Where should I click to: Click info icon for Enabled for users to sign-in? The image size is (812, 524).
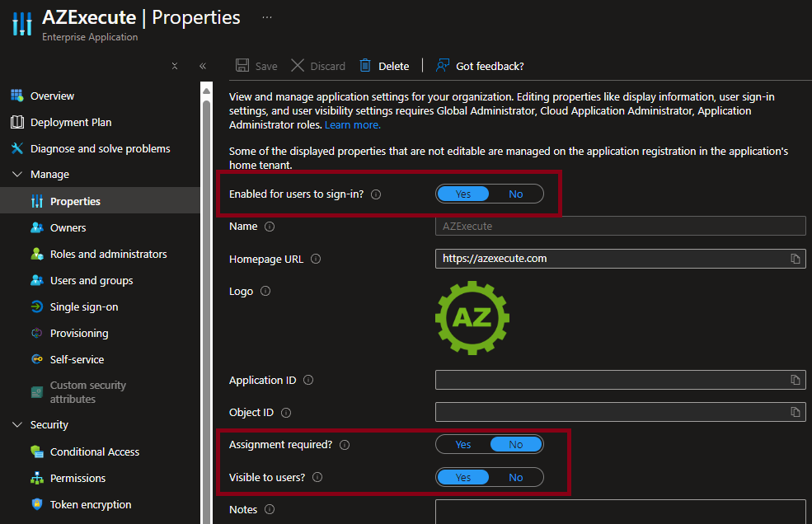pyautogui.click(x=376, y=194)
